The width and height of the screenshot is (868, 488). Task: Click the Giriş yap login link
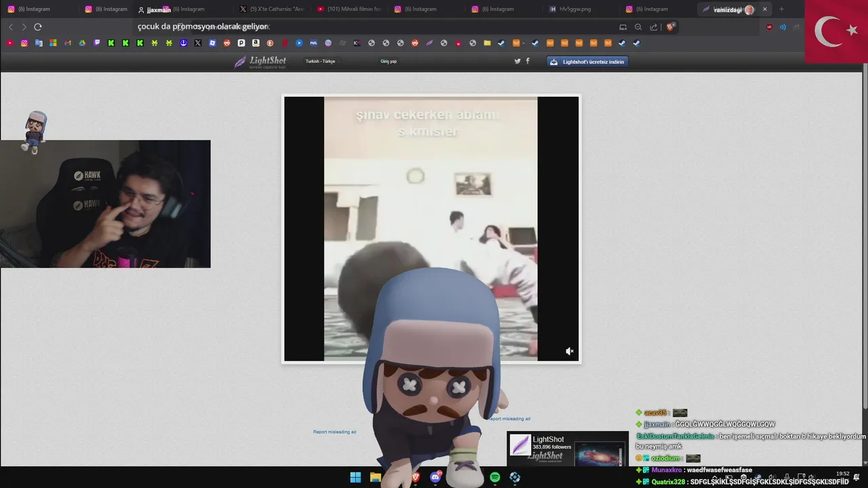coord(389,61)
